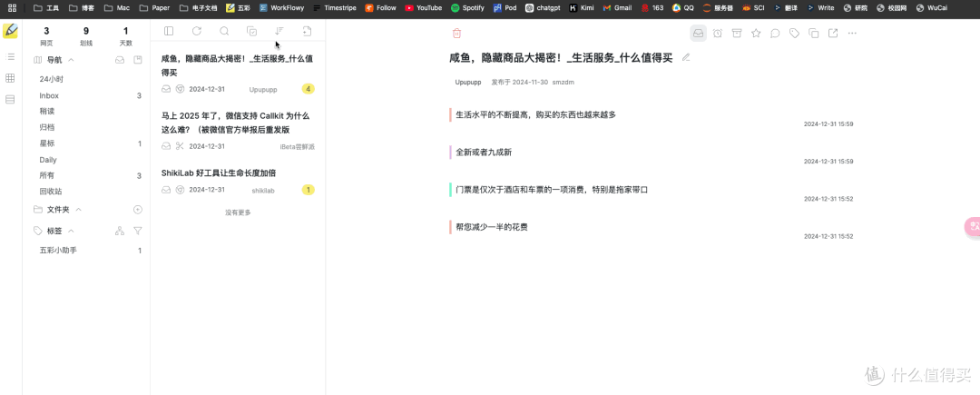Open Gmail bookmark

(617, 8)
